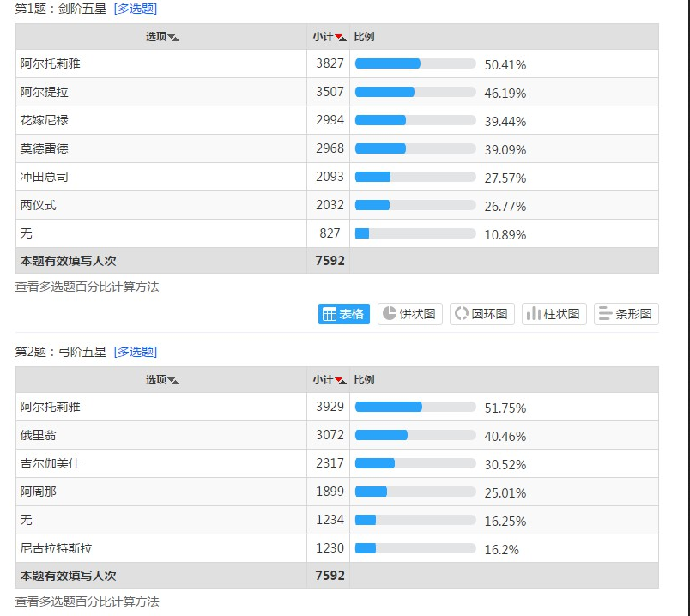Switch to the 饼状图 pie chart view
Screen dimensions: 690x616
[409, 314]
